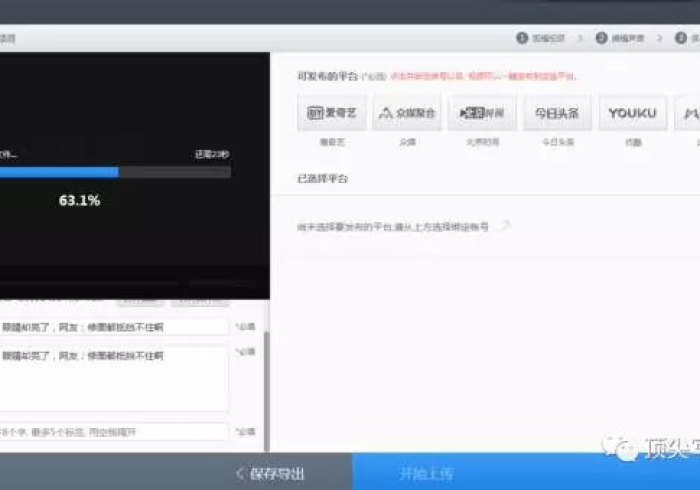Go to step 1 in the wizard header
This screenshot has height=490, width=700.
click(541, 38)
